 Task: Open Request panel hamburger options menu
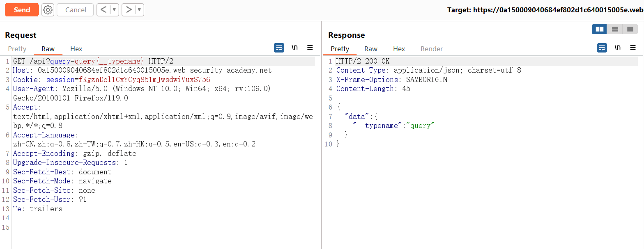(310, 48)
